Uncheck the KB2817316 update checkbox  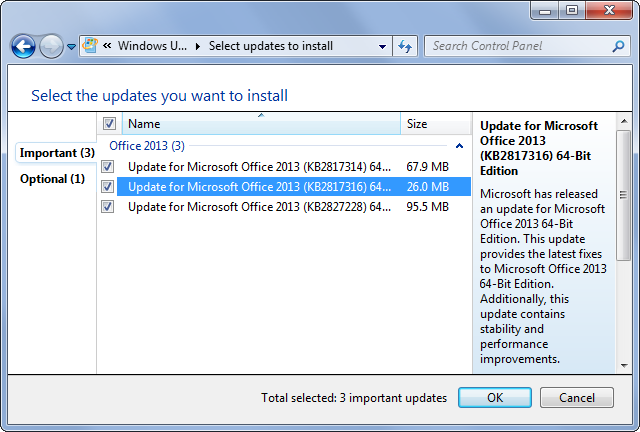(108, 186)
